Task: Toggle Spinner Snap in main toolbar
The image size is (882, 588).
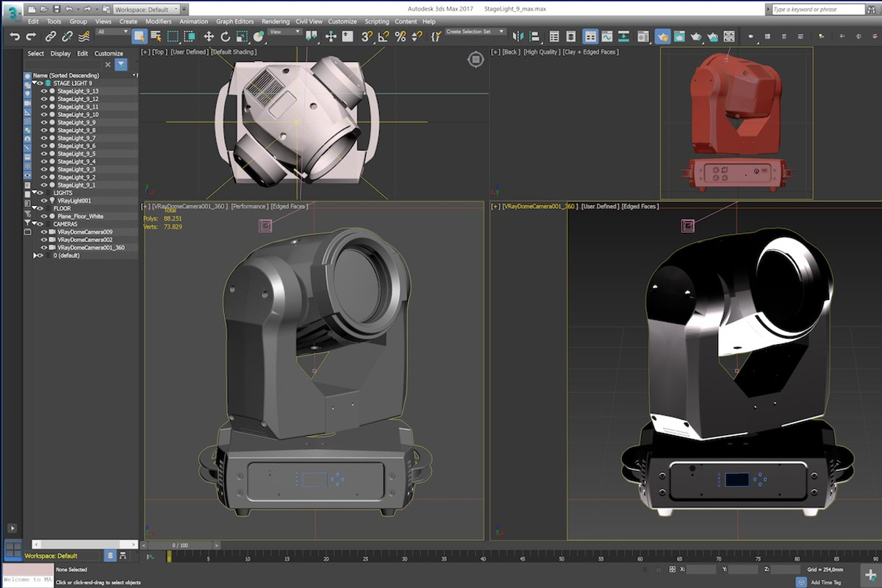Action: 417,36
